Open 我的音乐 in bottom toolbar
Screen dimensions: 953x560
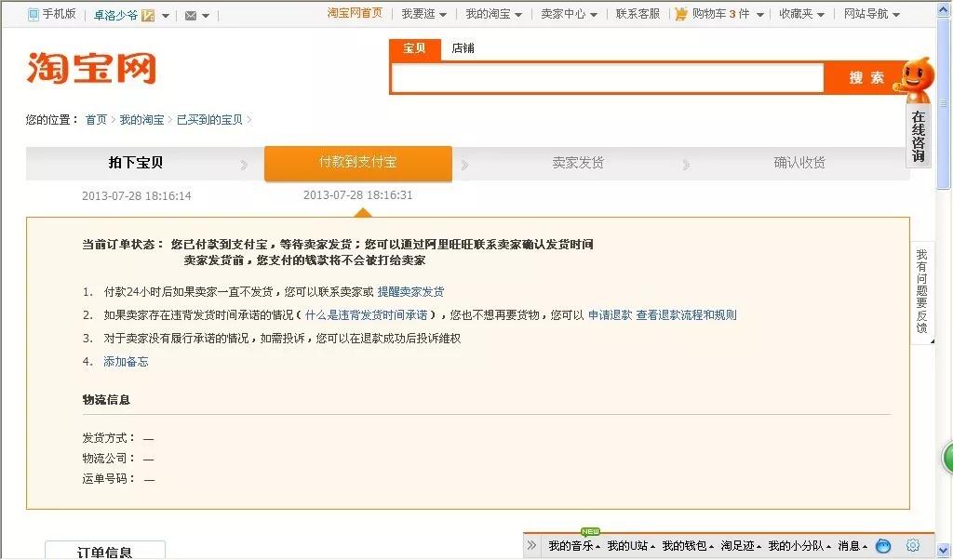pos(573,545)
